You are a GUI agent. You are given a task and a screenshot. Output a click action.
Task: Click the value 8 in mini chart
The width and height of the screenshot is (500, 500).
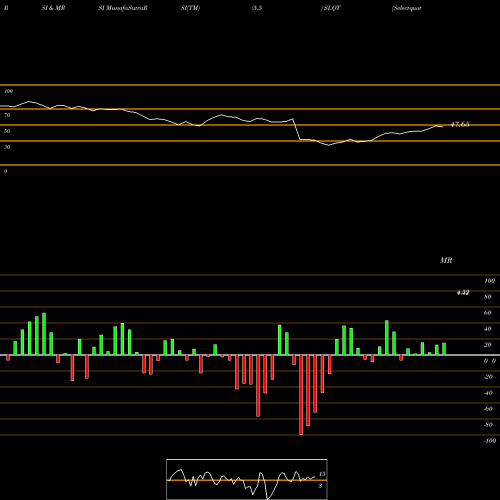pyautogui.click(x=320, y=486)
